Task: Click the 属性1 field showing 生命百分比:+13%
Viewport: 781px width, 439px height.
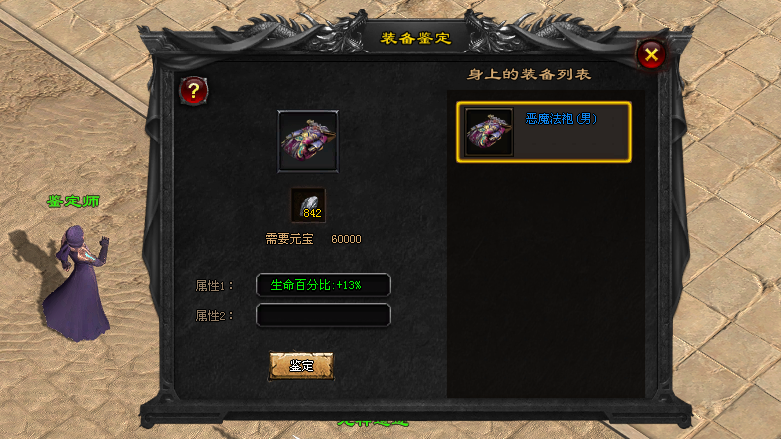Action: (323, 285)
